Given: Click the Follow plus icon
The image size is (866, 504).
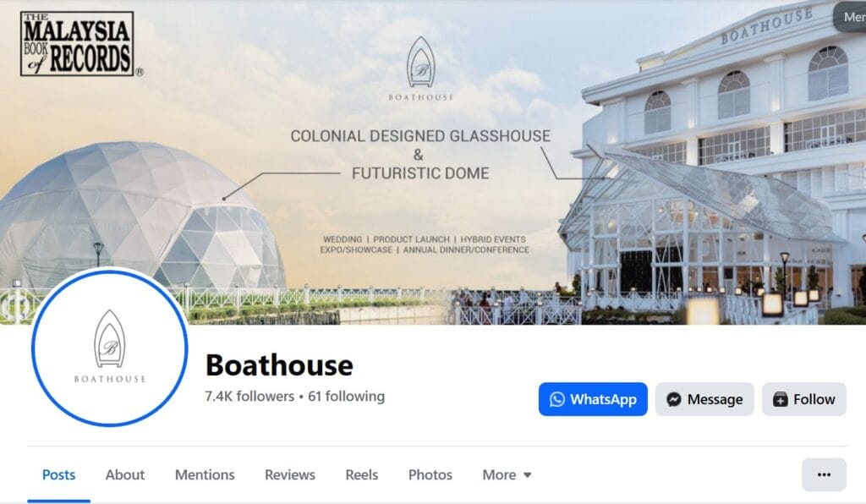Looking at the screenshot, I should [x=780, y=399].
